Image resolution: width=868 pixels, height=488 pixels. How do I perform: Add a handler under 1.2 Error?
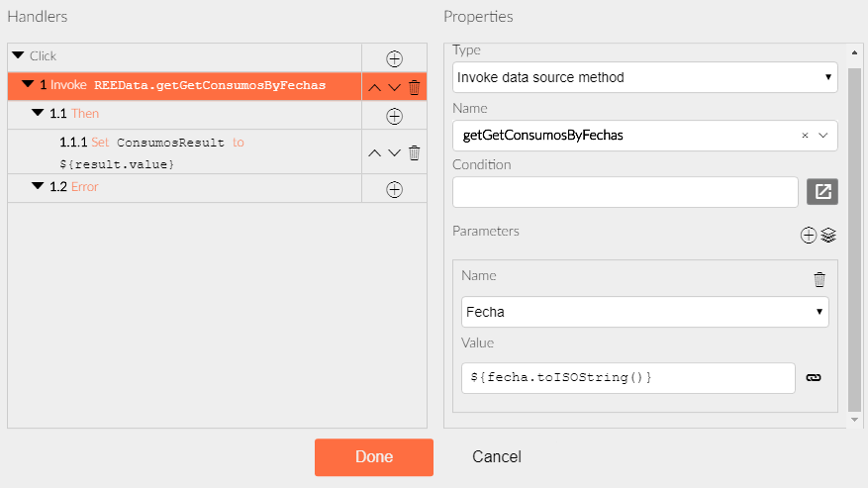394,189
